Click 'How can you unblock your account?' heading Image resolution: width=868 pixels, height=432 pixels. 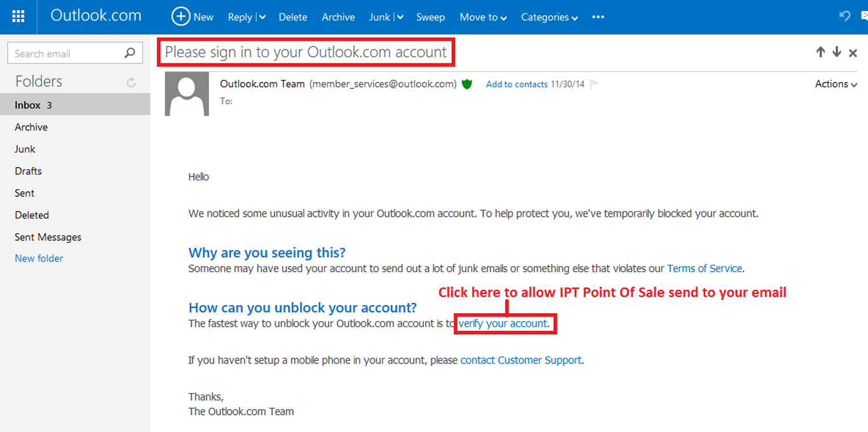coord(302,308)
